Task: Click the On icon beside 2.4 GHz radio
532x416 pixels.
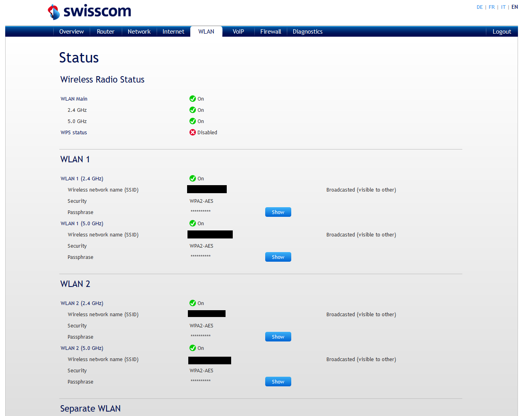Action: click(x=193, y=110)
